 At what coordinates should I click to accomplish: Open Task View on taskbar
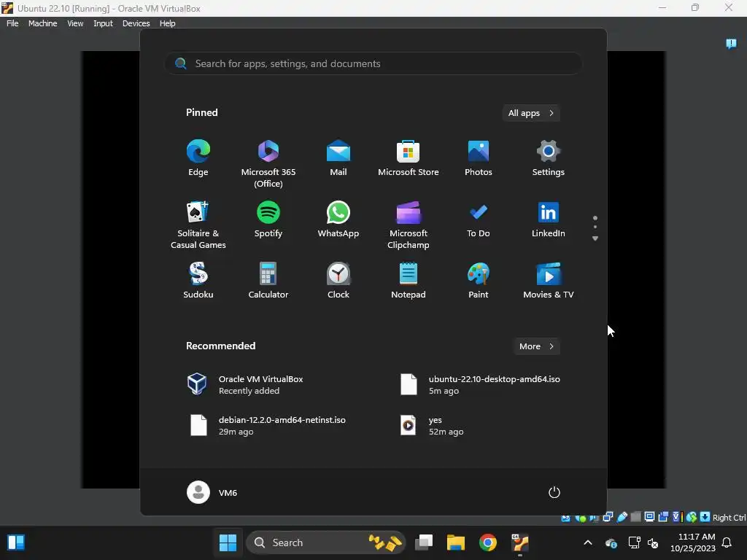click(x=424, y=542)
